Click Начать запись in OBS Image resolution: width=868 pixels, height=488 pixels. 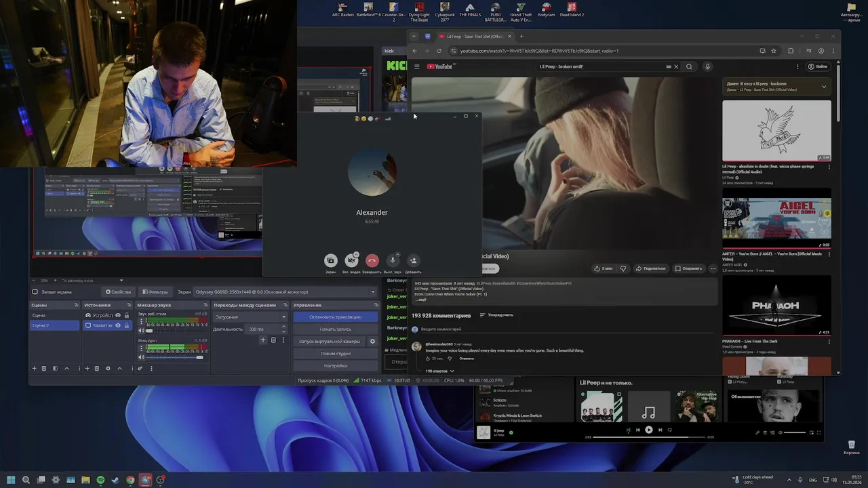[335, 329]
